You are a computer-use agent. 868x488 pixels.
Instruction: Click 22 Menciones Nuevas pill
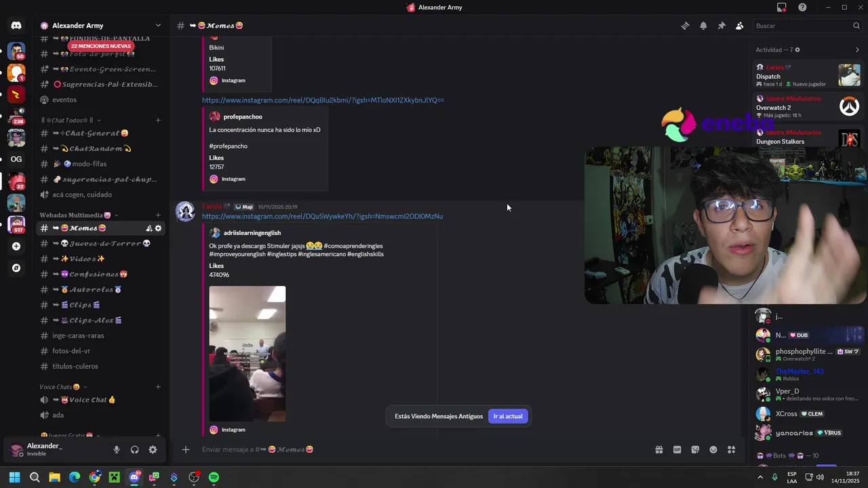[x=101, y=46]
